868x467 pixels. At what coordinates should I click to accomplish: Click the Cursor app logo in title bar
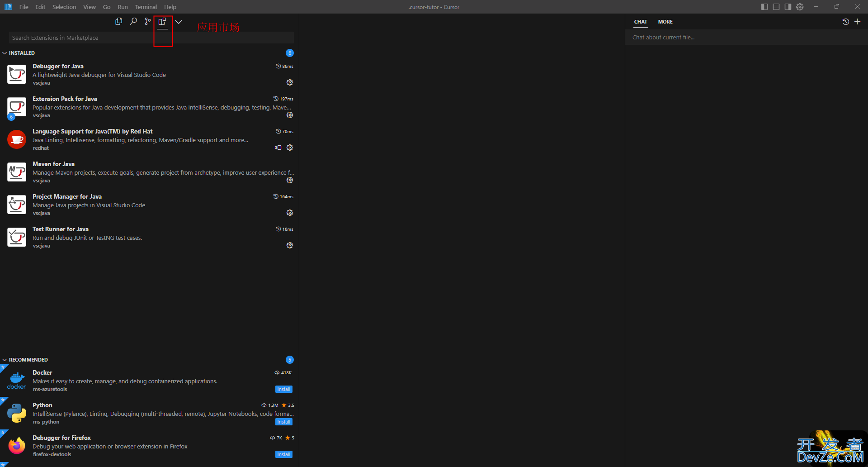pos(8,7)
